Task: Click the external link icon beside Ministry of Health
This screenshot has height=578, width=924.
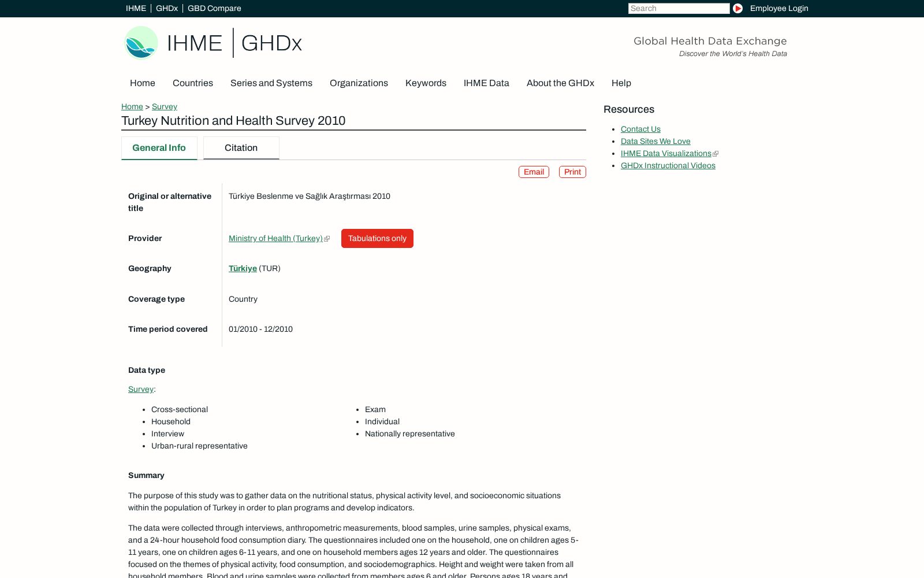Action: pos(327,239)
